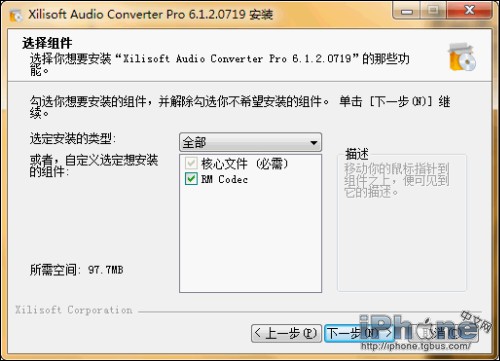
Task: Click the Xilisoft product logo in header
Action: click(462, 57)
